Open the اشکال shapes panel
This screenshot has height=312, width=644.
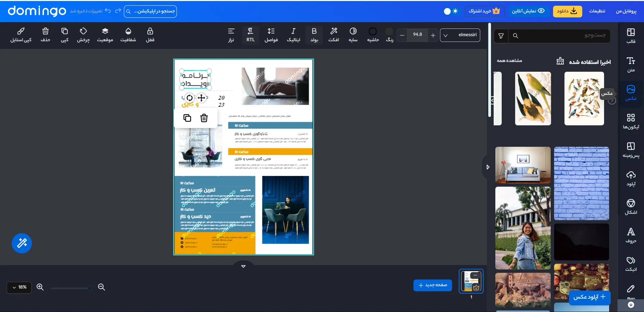click(631, 207)
